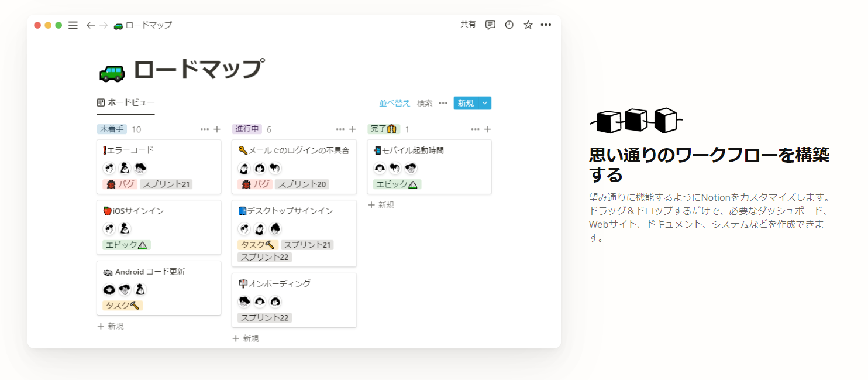Click the ロードマップ page title
This screenshot has height=380, width=868.
199,70
